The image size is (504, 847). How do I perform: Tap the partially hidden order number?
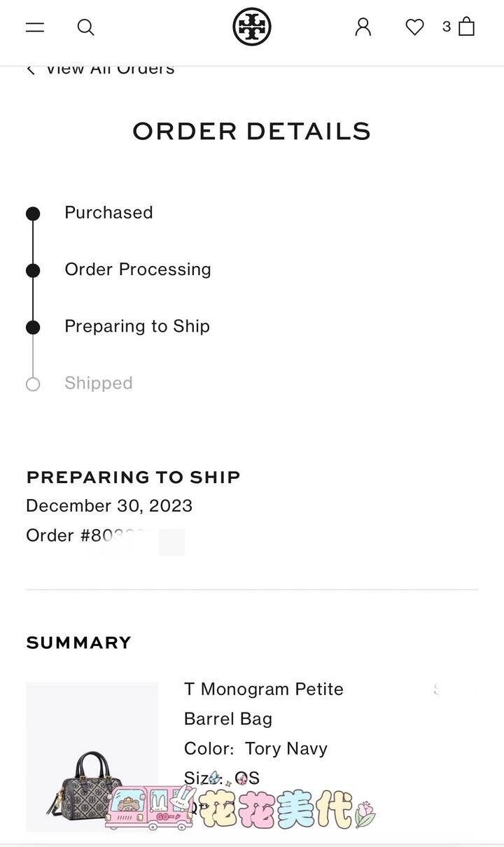click(x=105, y=535)
